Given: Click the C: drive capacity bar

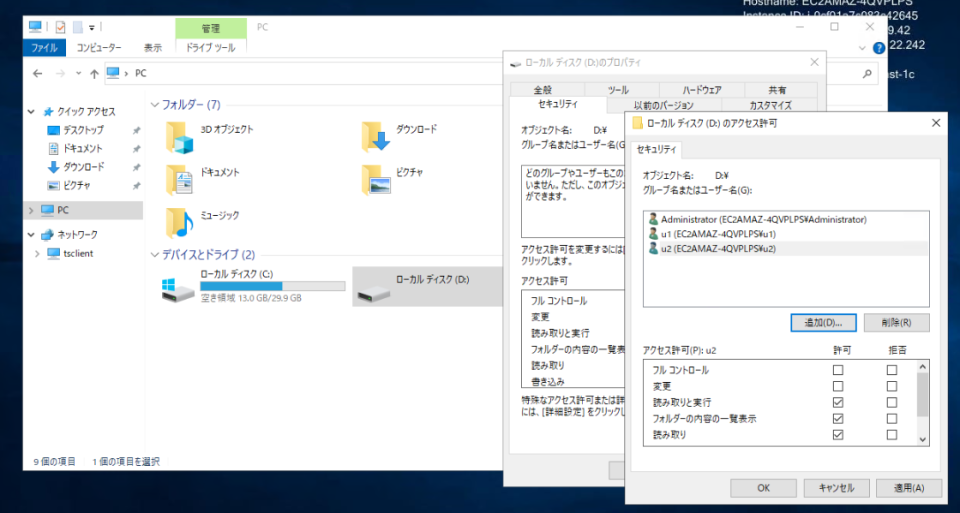Looking at the screenshot, I should tap(272, 286).
